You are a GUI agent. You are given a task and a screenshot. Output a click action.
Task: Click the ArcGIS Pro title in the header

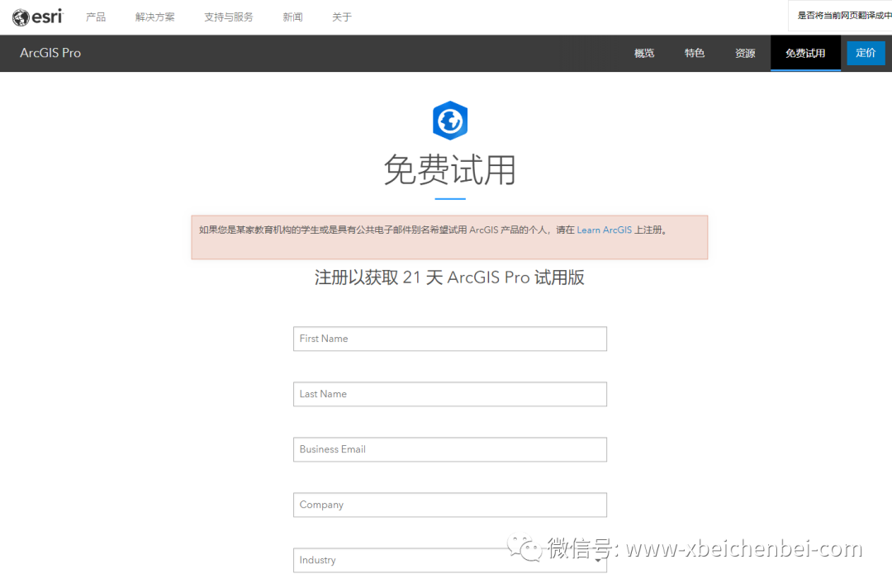click(x=50, y=53)
